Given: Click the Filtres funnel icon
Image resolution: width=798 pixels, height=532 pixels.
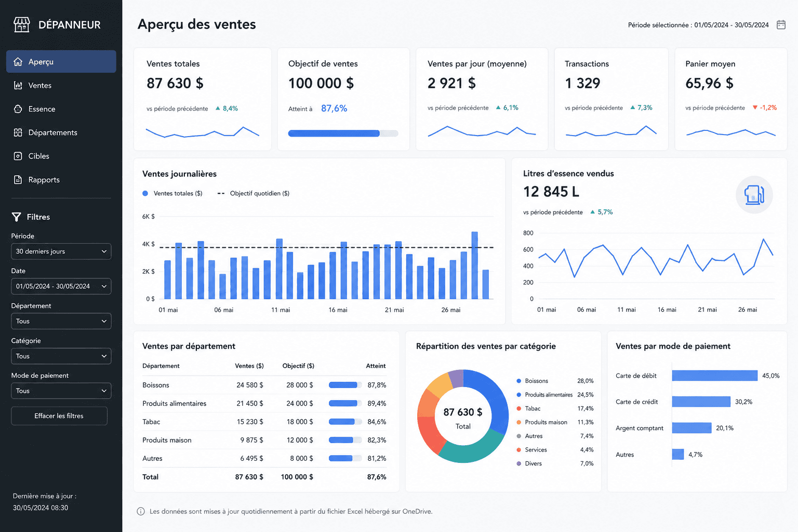Looking at the screenshot, I should coord(17,217).
